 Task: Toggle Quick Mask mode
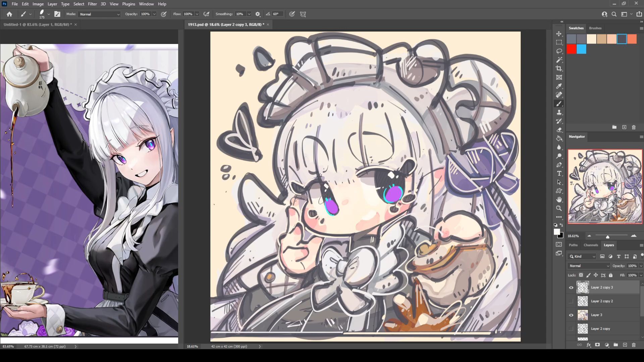[559, 244]
